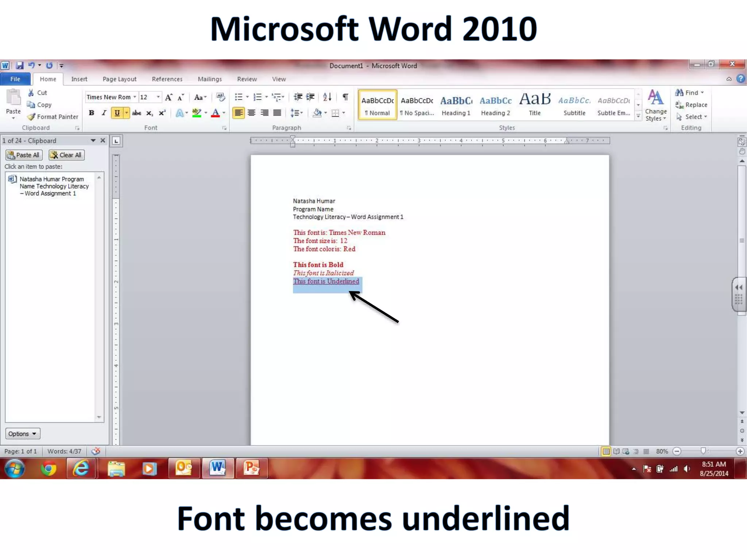Apply superscript formatting
Screen dimensions: 747x560
[162, 113]
